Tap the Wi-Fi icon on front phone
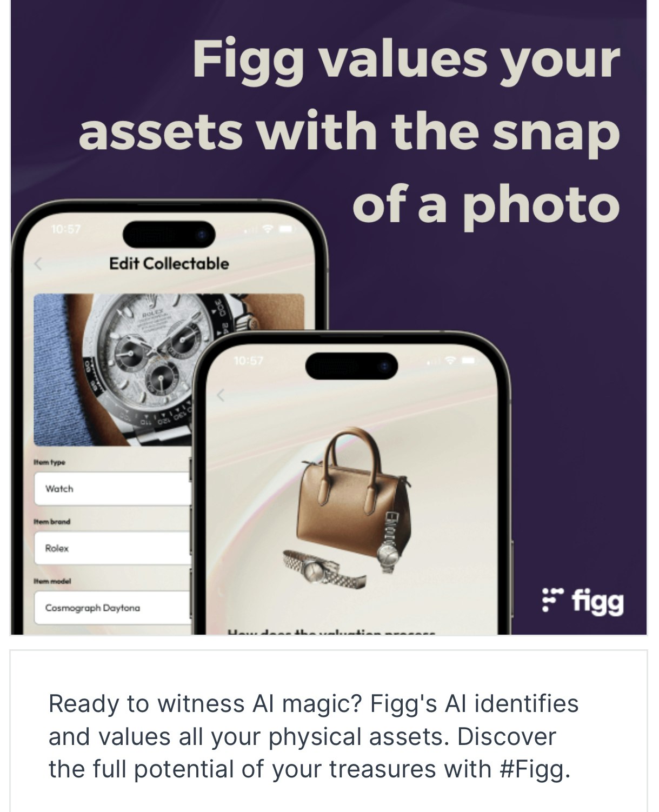659x812 pixels. click(x=450, y=361)
